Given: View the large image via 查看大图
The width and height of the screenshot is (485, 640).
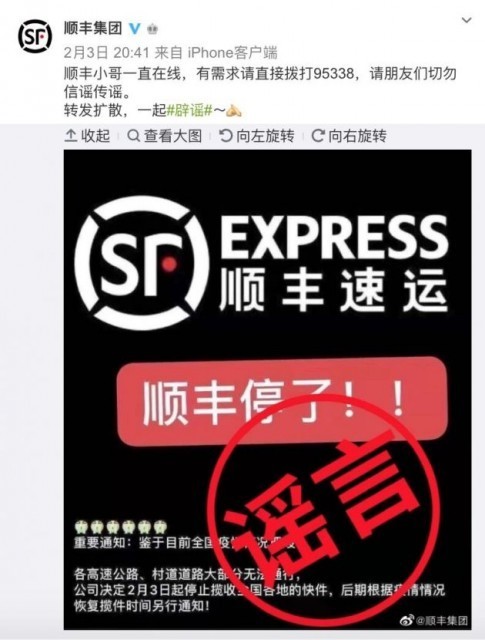Looking at the screenshot, I should coord(165,136).
